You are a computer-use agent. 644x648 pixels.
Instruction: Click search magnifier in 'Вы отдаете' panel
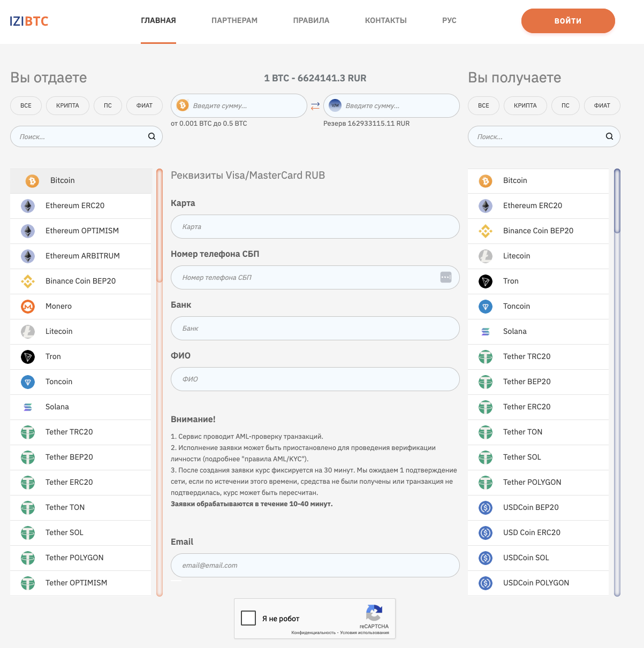[152, 136]
